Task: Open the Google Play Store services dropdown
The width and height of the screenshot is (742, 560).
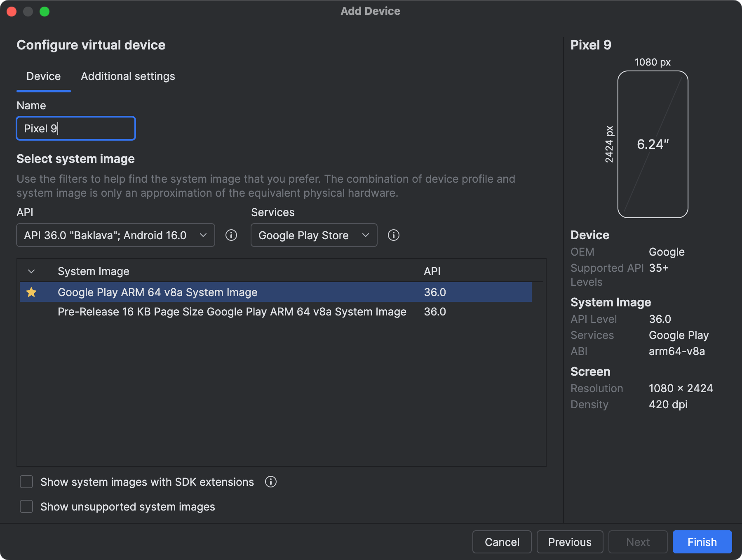Action: 313,235
